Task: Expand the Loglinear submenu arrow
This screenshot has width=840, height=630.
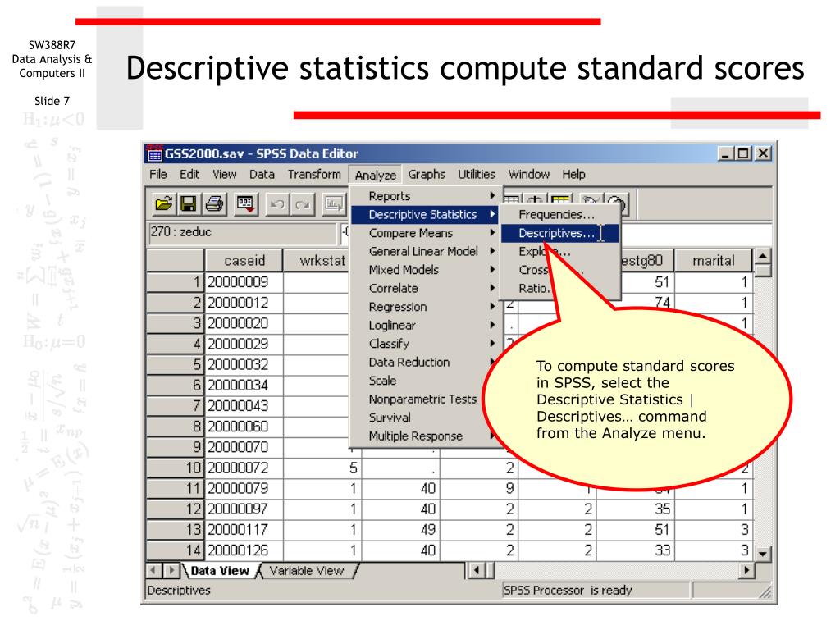Action: [492, 325]
